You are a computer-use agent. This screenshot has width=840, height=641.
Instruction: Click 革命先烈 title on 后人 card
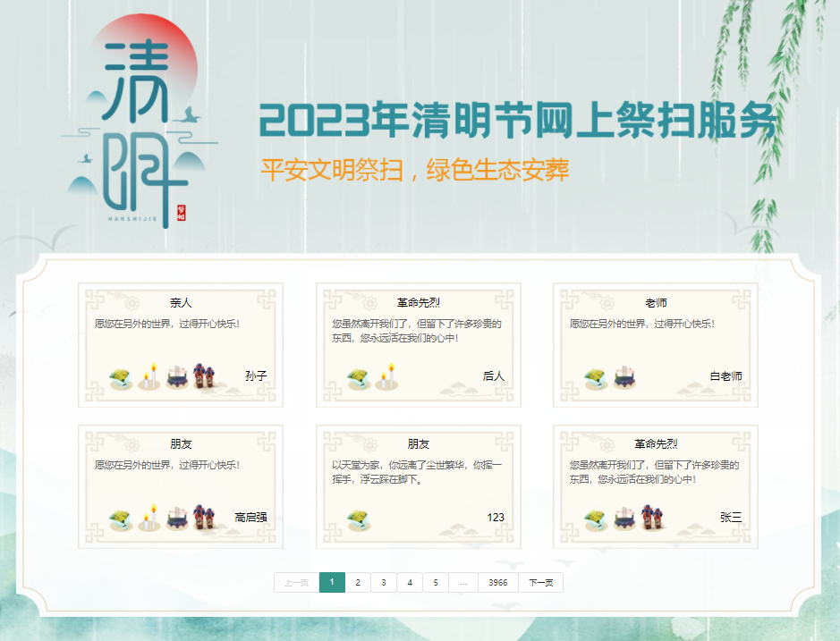point(419,303)
